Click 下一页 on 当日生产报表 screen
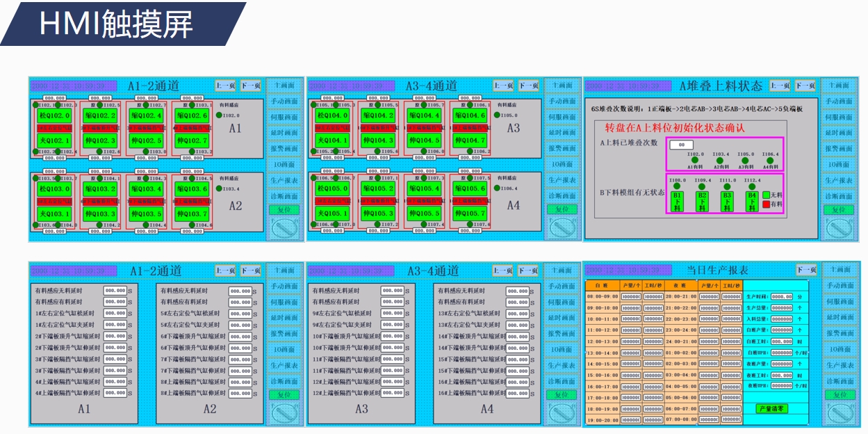This screenshot has height=434, width=868. point(806,270)
